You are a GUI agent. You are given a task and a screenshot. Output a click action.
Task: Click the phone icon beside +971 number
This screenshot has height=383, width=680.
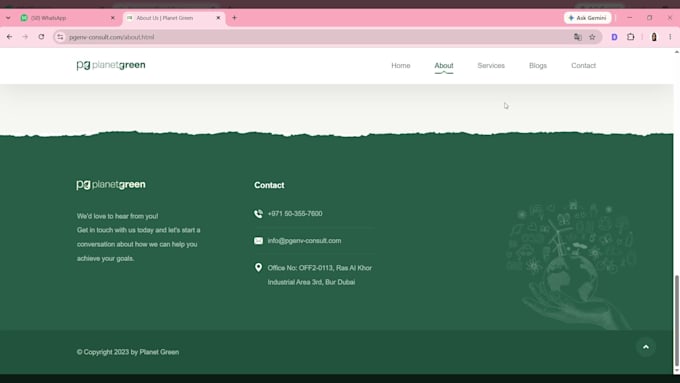coord(258,213)
